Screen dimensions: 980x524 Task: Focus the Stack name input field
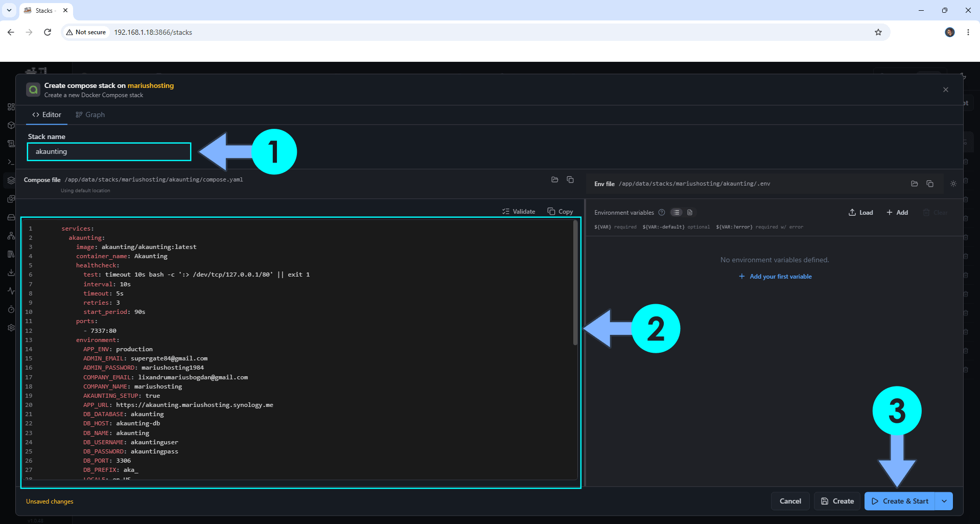point(109,152)
